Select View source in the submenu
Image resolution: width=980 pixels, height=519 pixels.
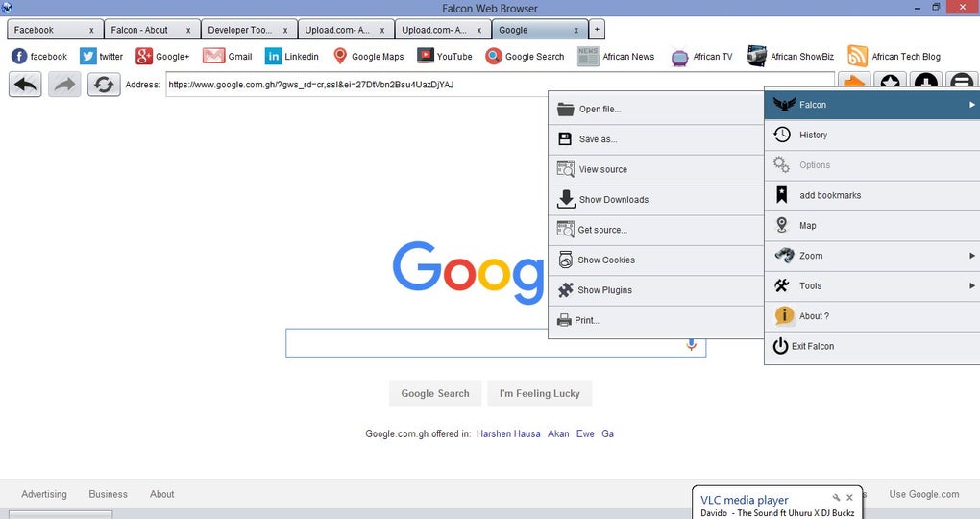click(656, 169)
